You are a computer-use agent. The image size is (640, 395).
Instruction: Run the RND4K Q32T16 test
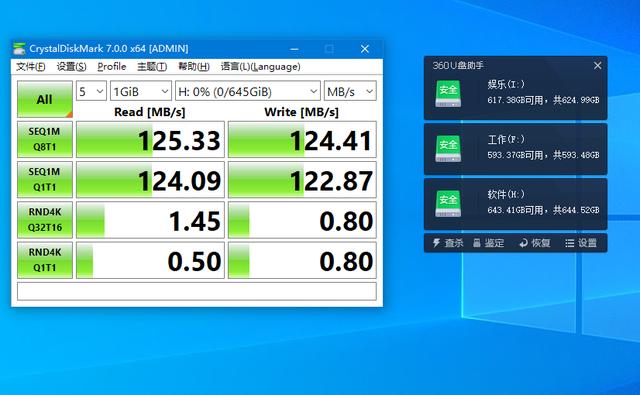pyautogui.click(x=45, y=220)
